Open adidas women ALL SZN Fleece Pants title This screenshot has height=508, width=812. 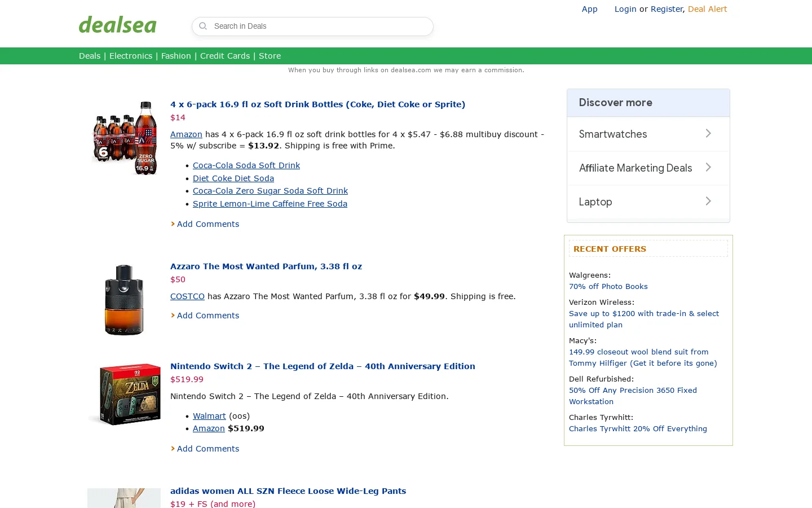pos(288,491)
